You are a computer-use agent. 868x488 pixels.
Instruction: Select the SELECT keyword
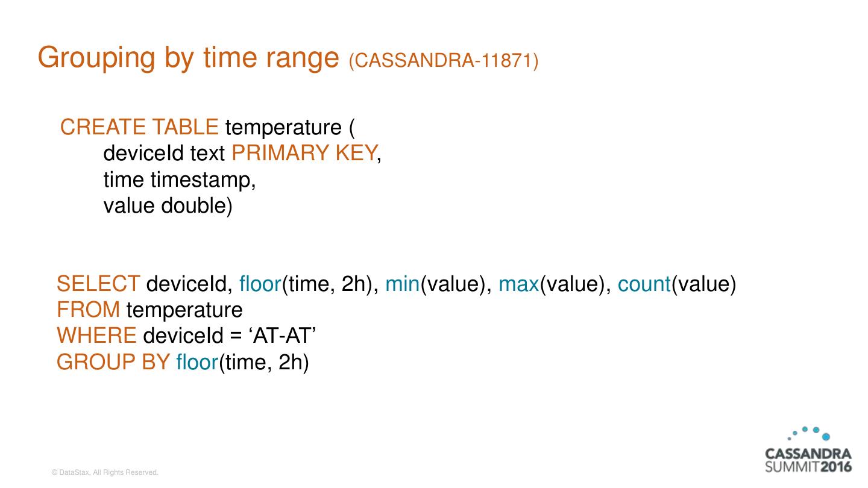98,283
